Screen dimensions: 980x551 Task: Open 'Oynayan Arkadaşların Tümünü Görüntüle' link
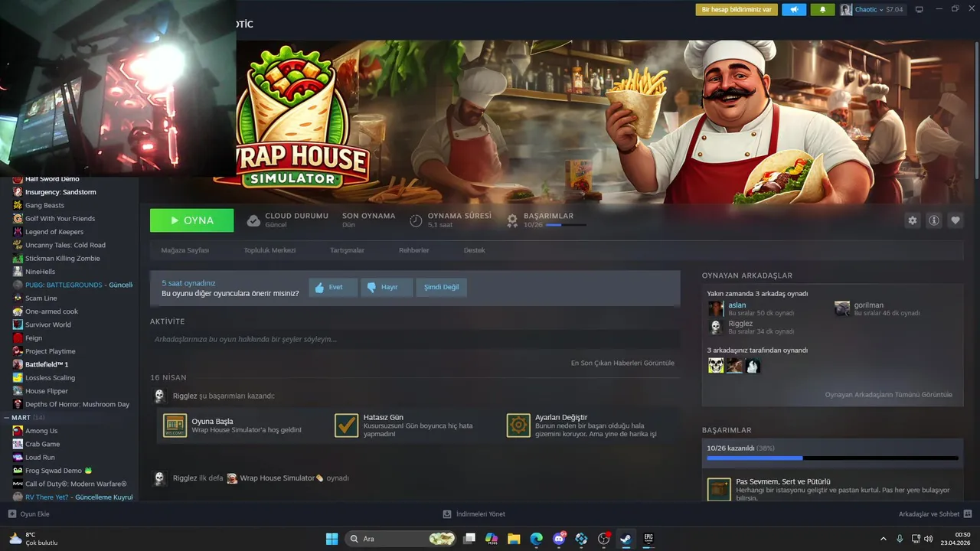tap(889, 395)
